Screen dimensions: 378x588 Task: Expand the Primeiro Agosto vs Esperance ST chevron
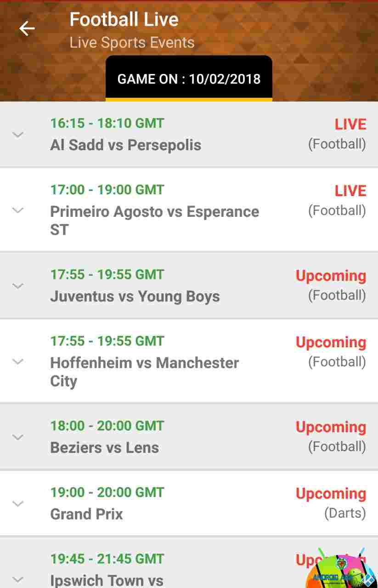pos(18,210)
